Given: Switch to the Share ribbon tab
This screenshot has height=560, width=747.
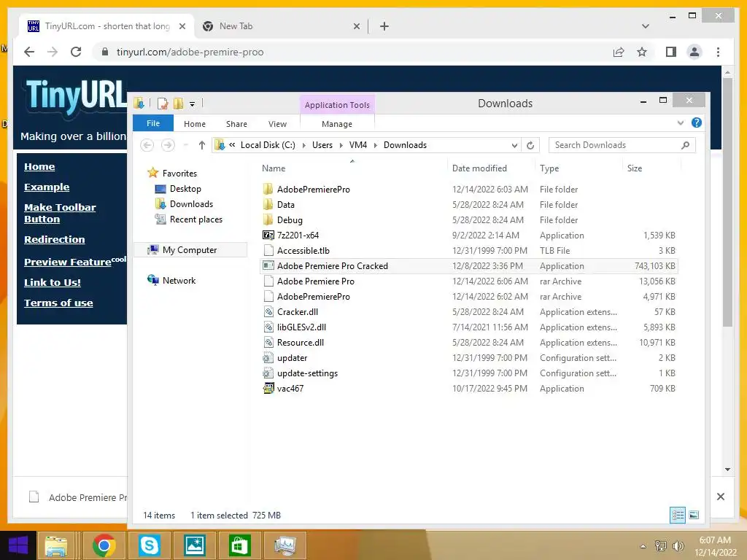Looking at the screenshot, I should 236,124.
